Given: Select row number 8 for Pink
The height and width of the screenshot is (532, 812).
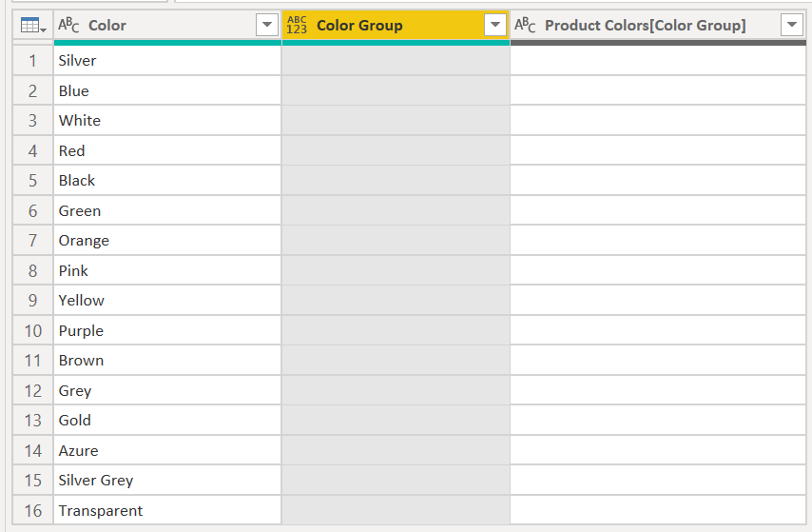Looking at the screenshot, I should (x=33, y=271).
